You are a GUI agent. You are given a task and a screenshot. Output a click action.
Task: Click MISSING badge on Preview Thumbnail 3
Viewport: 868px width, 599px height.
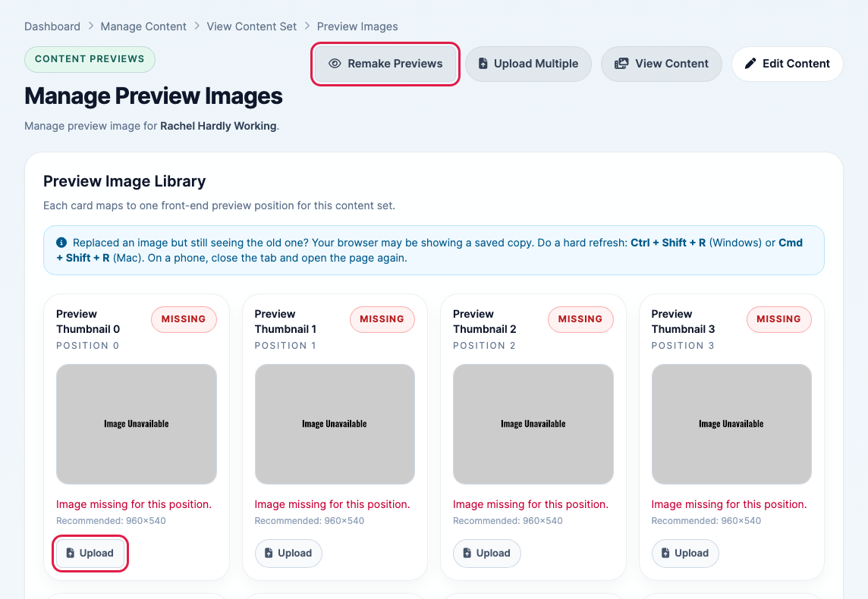[779, 320]
